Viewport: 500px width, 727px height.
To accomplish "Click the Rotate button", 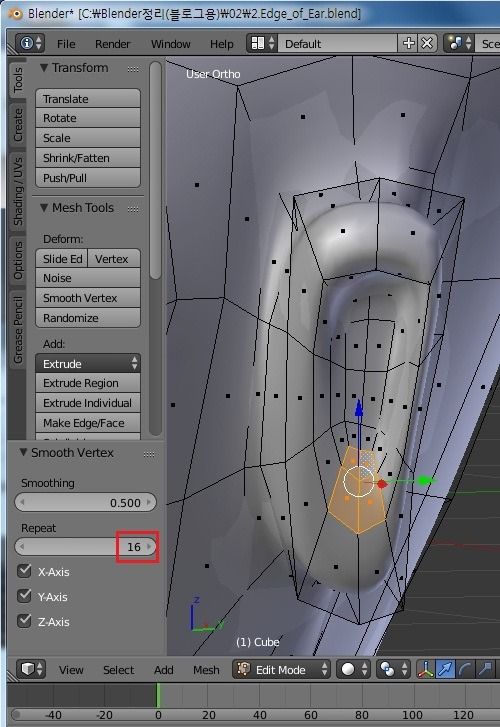I will click(88, 118).
